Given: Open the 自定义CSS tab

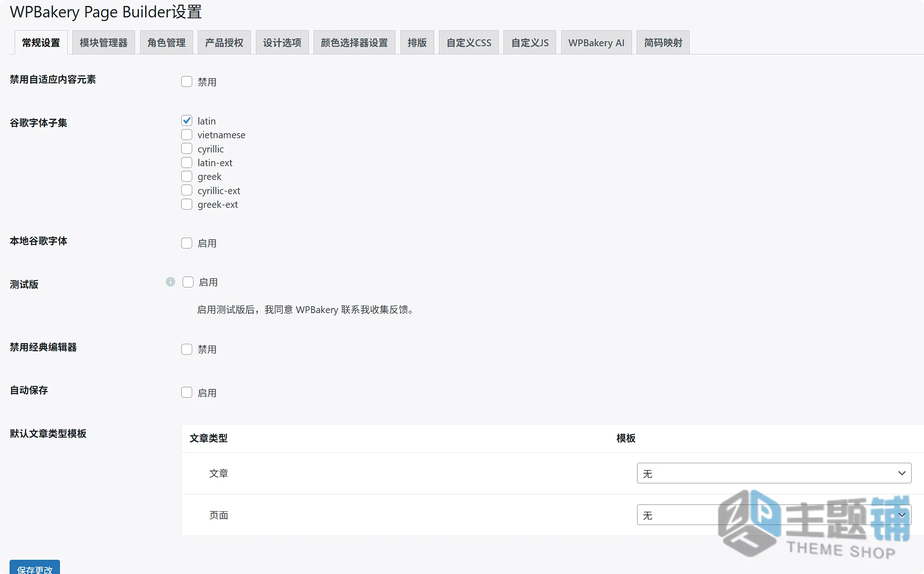Looking at the screenshot, I should (x=469, y=43).
